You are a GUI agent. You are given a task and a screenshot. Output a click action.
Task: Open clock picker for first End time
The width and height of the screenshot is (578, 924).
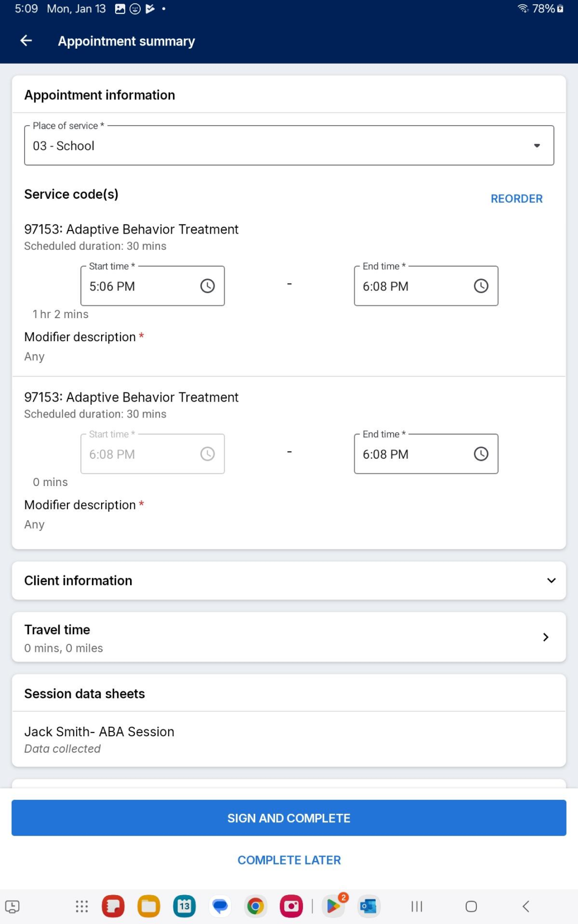[481, 286]
